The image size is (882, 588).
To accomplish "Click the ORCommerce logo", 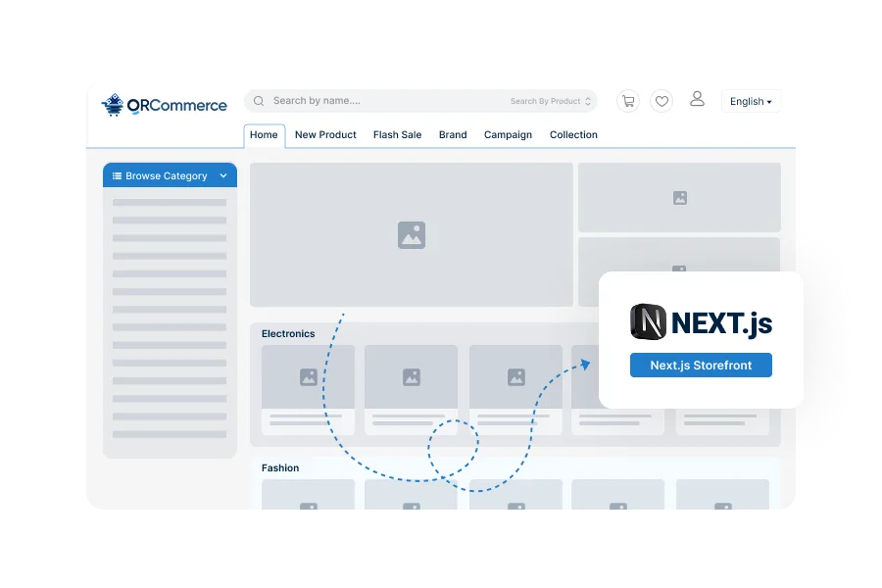I will point(165,105).
